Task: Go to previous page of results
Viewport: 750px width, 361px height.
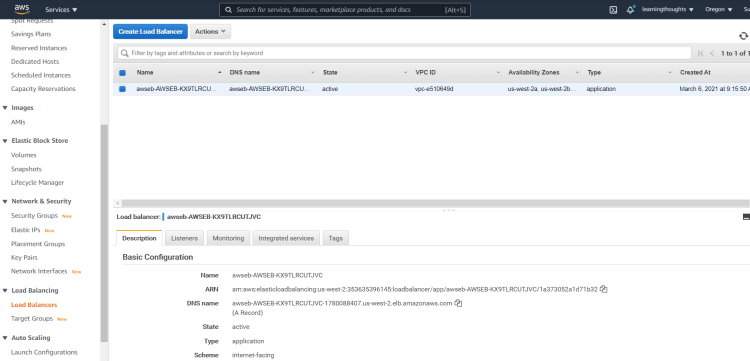Action: tap(712, 53)
